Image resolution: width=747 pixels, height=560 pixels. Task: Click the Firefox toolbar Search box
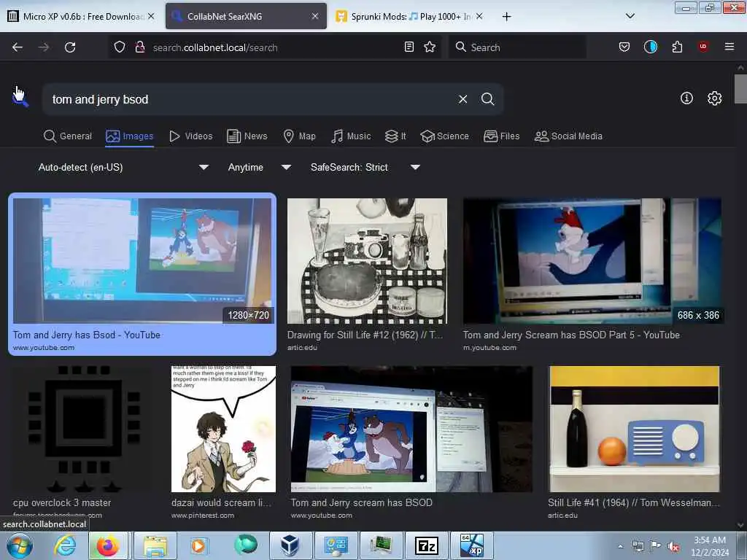pyautogui.click(x=517, y=47)
